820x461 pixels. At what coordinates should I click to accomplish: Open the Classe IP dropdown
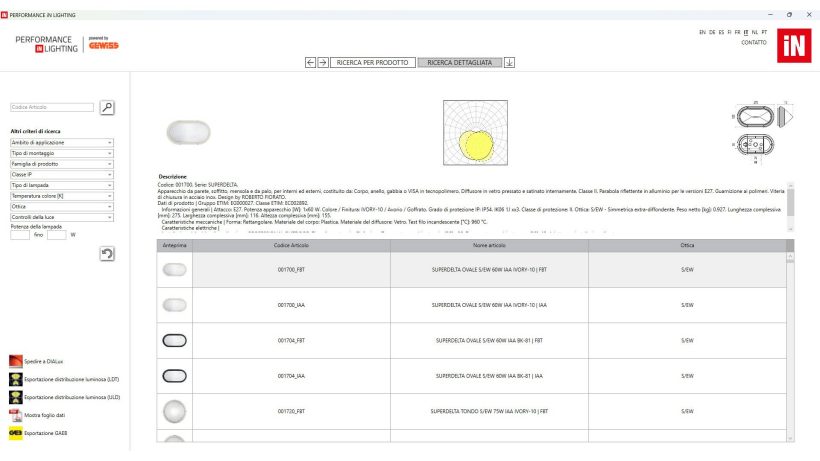(62, 174)
